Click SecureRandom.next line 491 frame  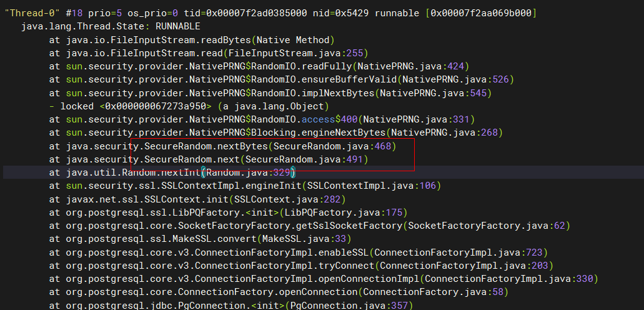coord(209,159)
